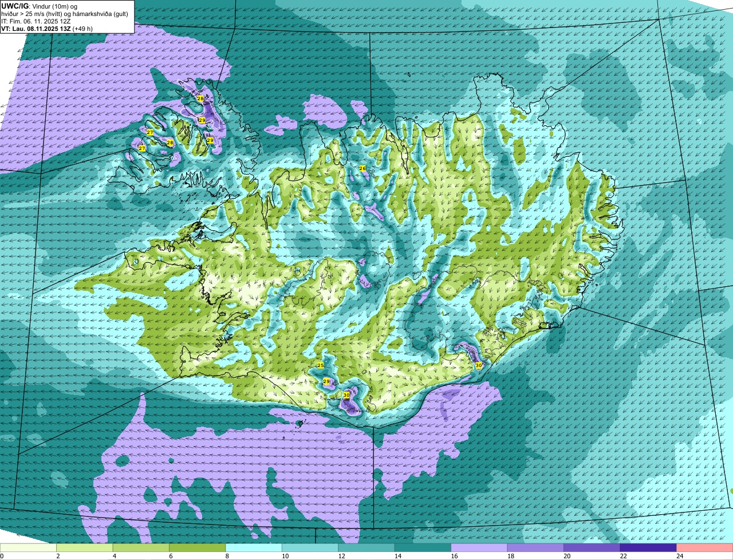
Task: Select the violet 20–22 m/s swatch
Action: click(x=593, y=547)
